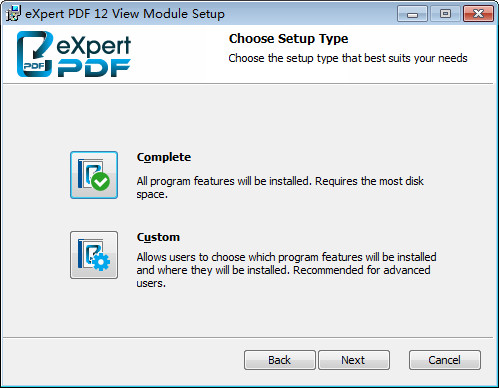Choose the Custom setup gear icon button

(94, 255)
